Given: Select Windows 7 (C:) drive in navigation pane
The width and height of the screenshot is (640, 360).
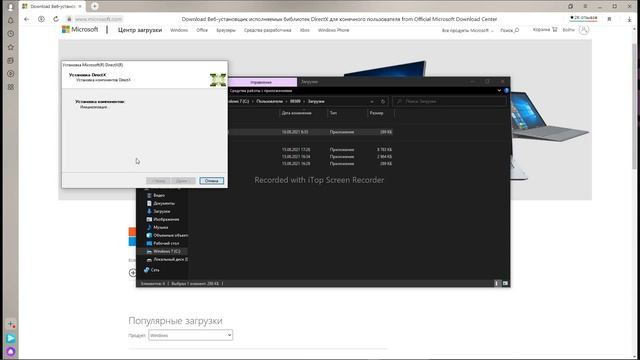Looking at the screenshot, I should 167,251.
